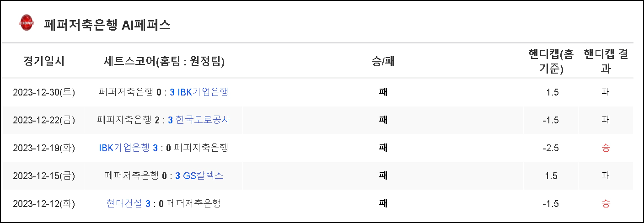This screenshot has width=644, height=223.
Task: Select the 2023-12-30(토) date cell
Action: click(44, 92)
